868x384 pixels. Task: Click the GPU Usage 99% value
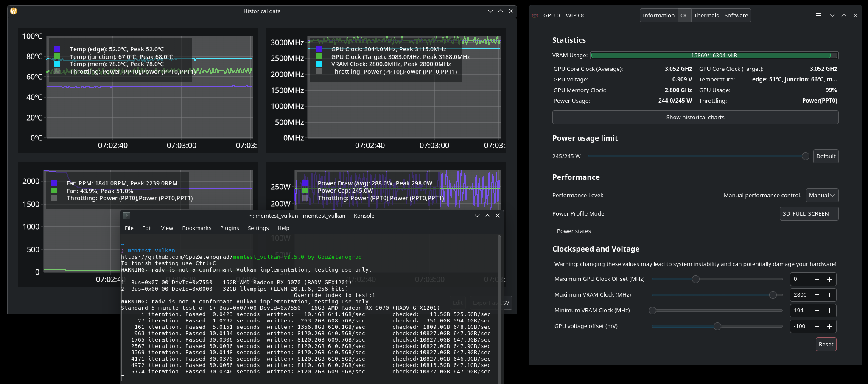point(831,90)
